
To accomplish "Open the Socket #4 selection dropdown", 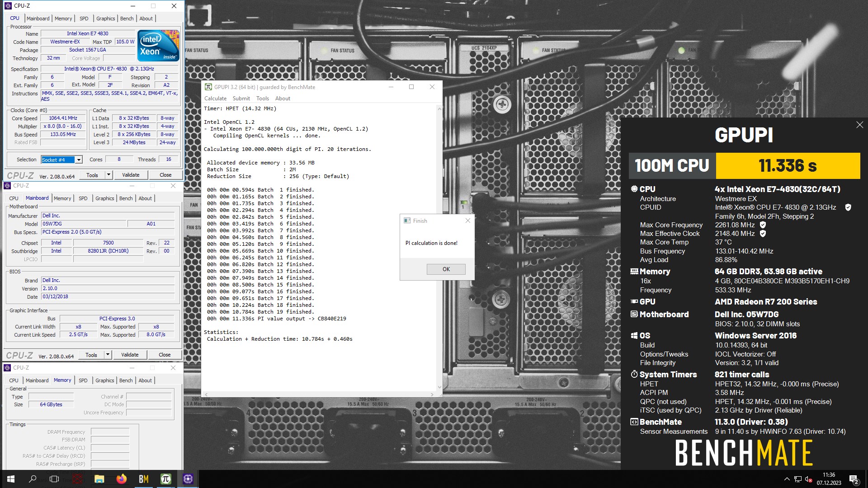I will (79, 160).
